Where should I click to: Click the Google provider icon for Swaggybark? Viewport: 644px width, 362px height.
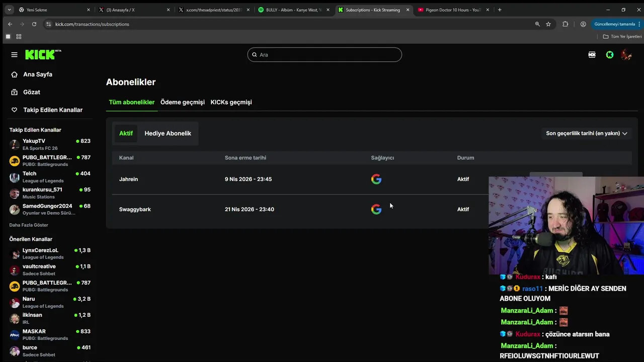(376, 209)
